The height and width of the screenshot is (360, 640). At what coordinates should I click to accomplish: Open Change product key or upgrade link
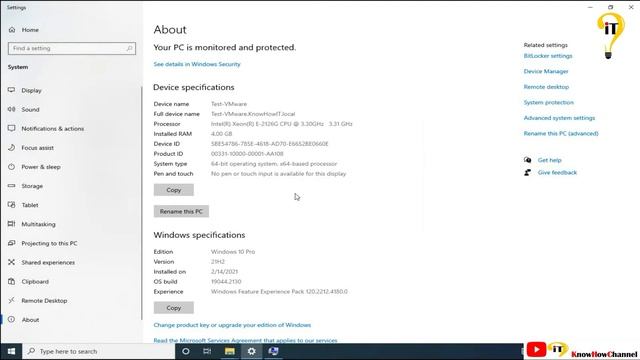coord(232,325)
